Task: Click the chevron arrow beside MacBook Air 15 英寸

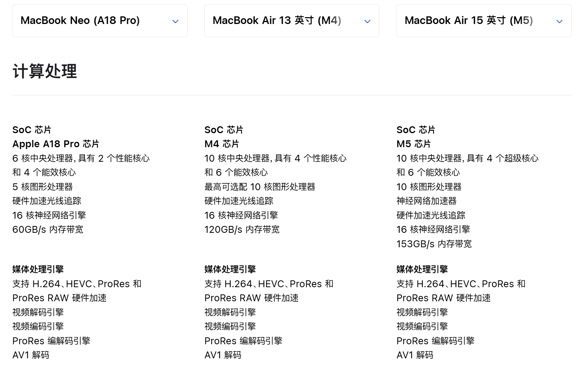Action: (559, 21)
